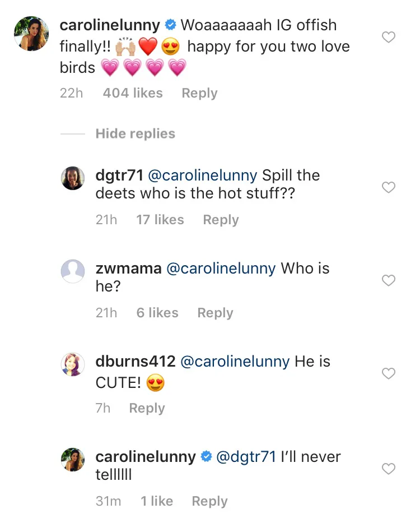
Task: Collapse the thread via Hide replies
Action: 138,133
